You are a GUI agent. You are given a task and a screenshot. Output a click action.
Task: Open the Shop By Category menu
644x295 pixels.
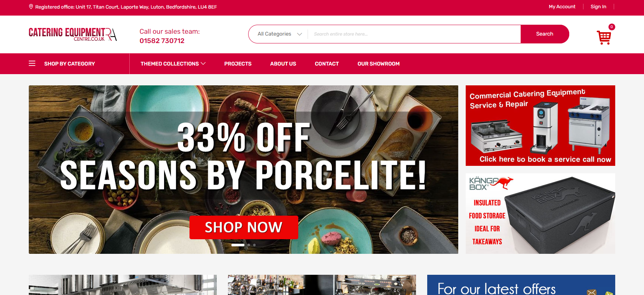[x=70, y=64]
